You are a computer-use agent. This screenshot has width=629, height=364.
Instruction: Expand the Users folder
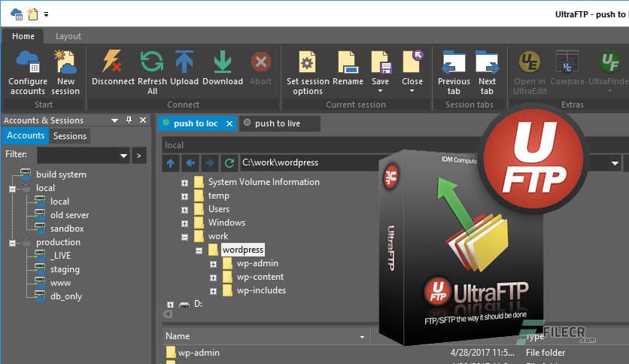[x=184, y=210]
